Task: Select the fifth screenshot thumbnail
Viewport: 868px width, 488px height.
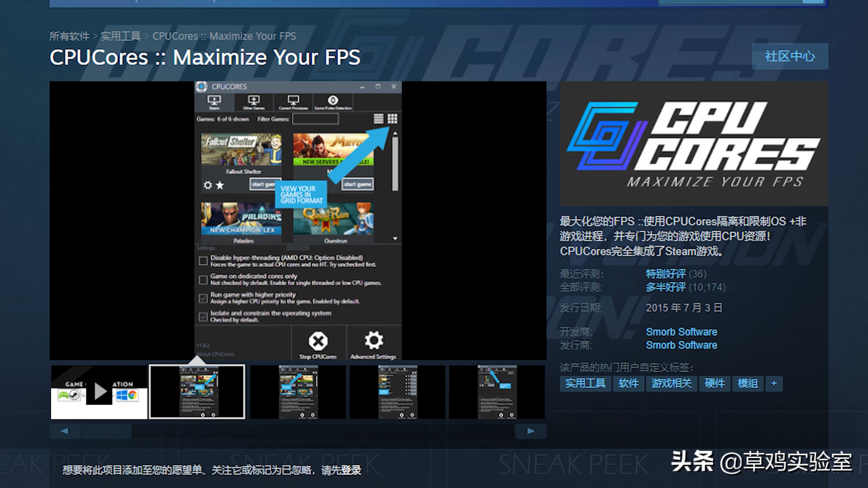Action: pos(497,392)
